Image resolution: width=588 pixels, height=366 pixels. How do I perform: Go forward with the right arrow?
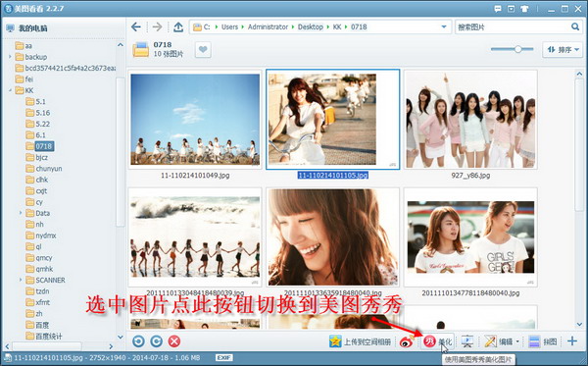pos(157,27)
